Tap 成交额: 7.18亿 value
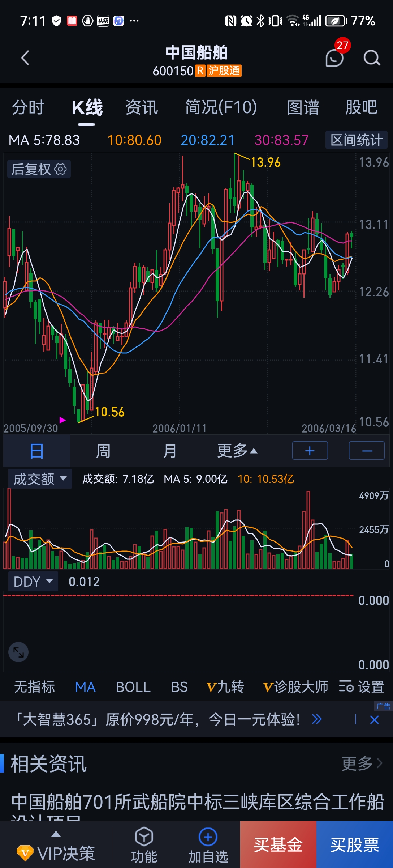 118,479
